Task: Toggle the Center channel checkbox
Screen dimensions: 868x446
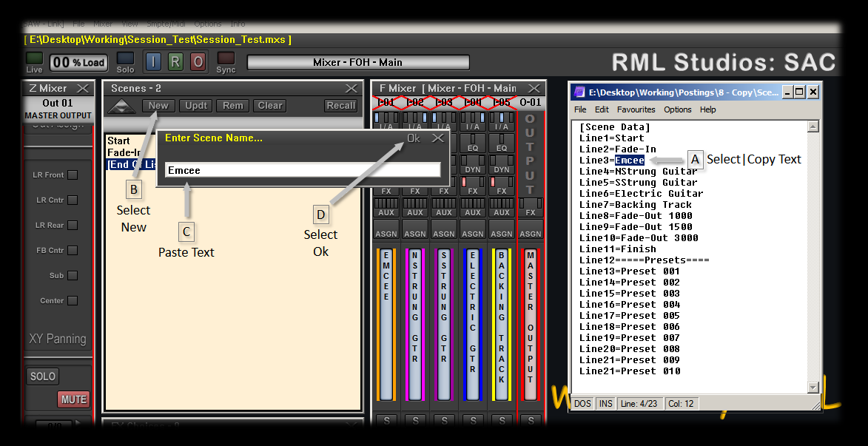Action: [73, 301]
